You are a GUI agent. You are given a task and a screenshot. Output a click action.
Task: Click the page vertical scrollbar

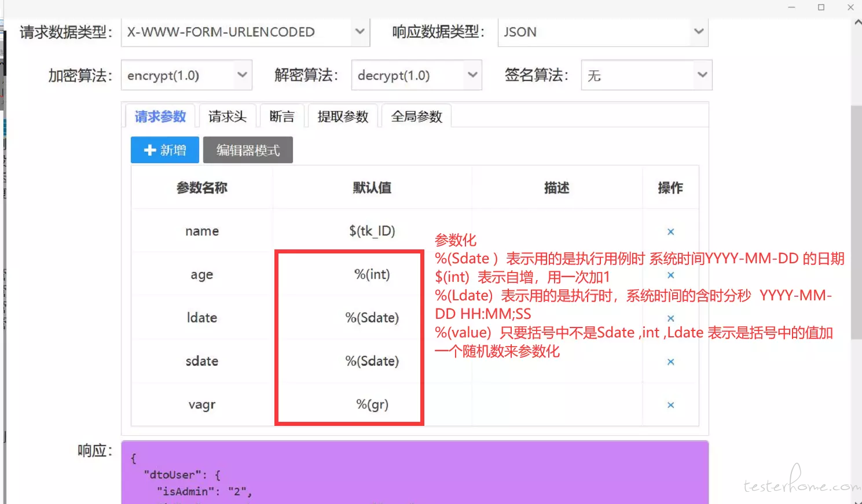click(856, 222)
